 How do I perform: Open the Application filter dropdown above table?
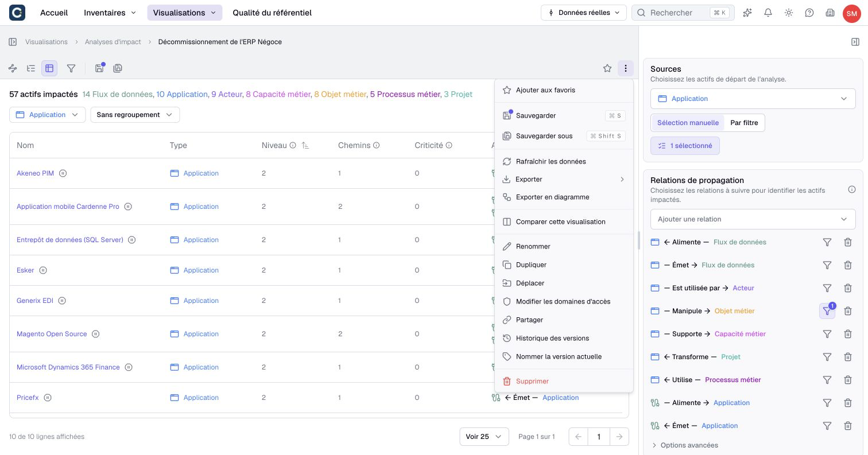[x=47, y=115]
